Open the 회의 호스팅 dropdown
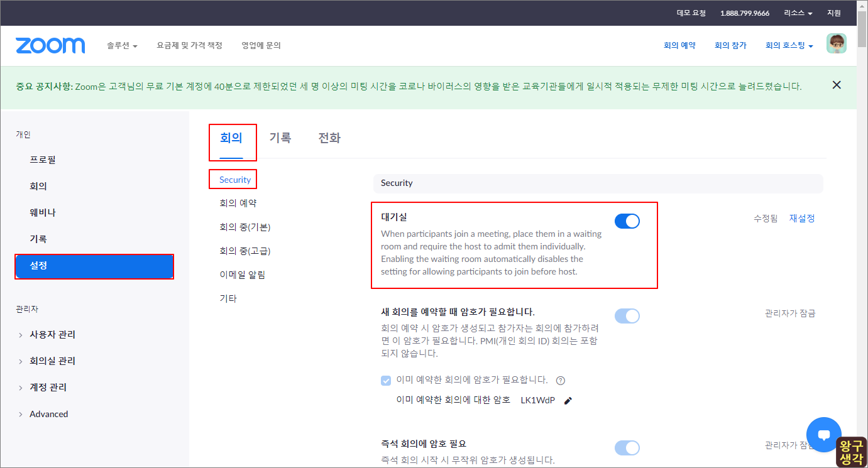This screenshot has height=468, width=868. 789,46
